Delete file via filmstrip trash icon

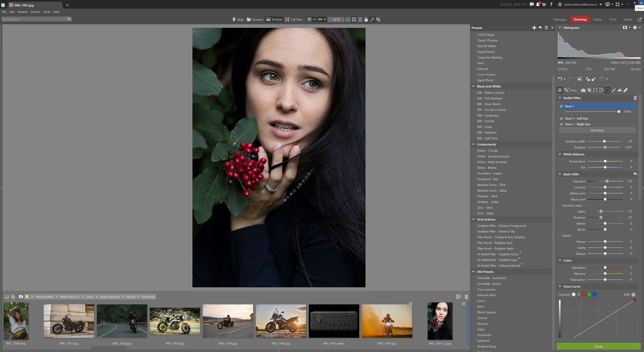click(466, 297)
